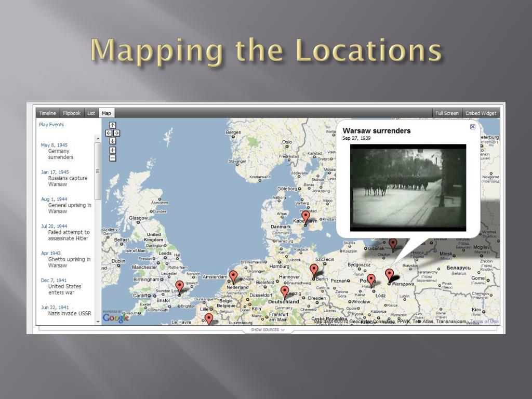Click the "Wrocław" map label

(x=361, y=301)
